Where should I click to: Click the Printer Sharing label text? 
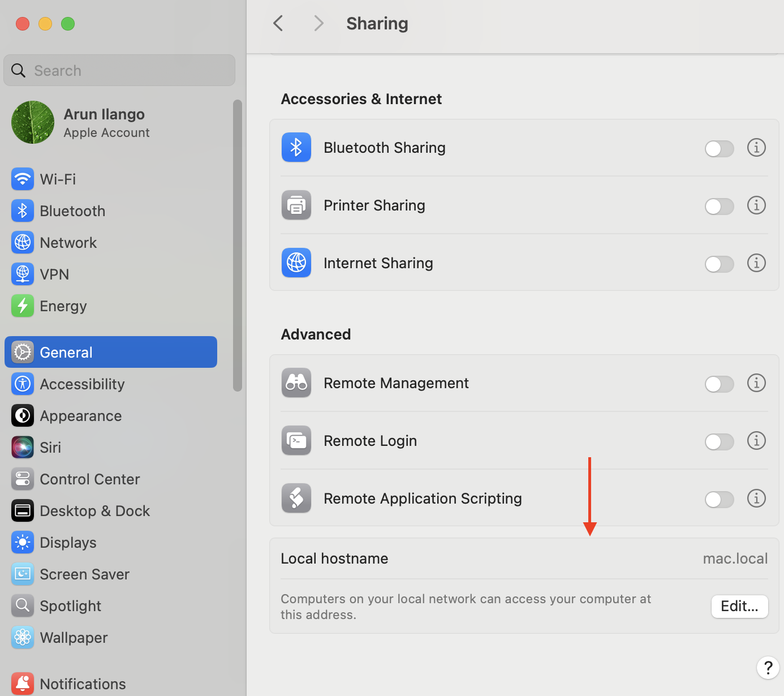tap(374, 205)
